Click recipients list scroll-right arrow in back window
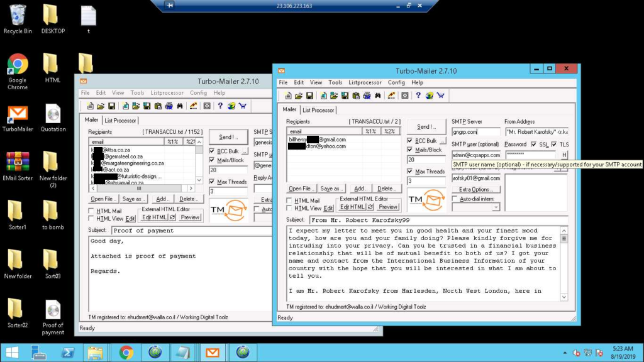 pyautogui.click(x=191, y=188)
